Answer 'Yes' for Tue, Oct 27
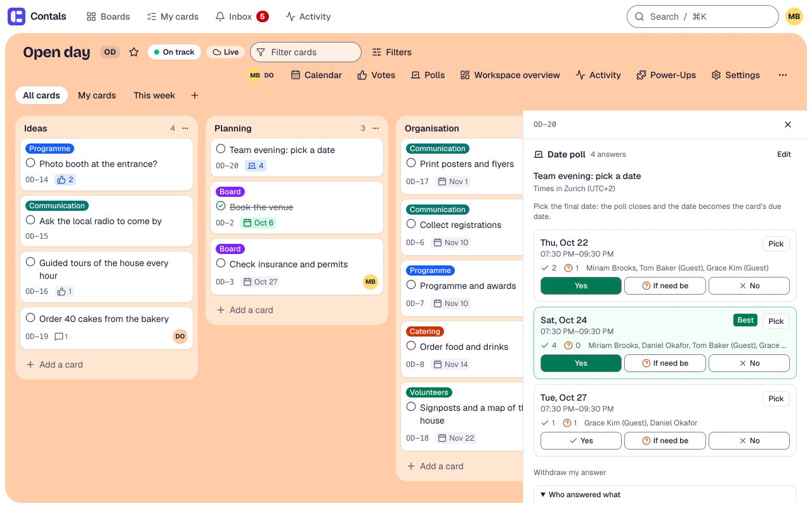Viewport: 812px width, 508px height. coord(581,441)
